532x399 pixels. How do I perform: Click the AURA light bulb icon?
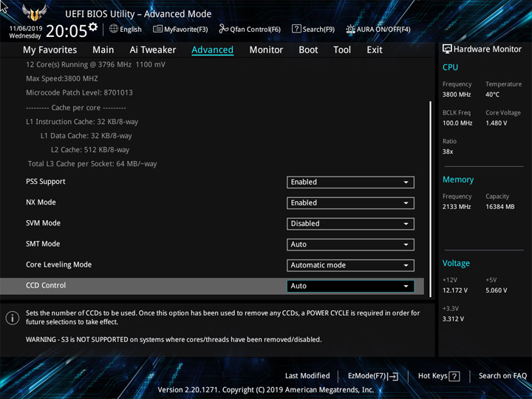click(350, 29)
